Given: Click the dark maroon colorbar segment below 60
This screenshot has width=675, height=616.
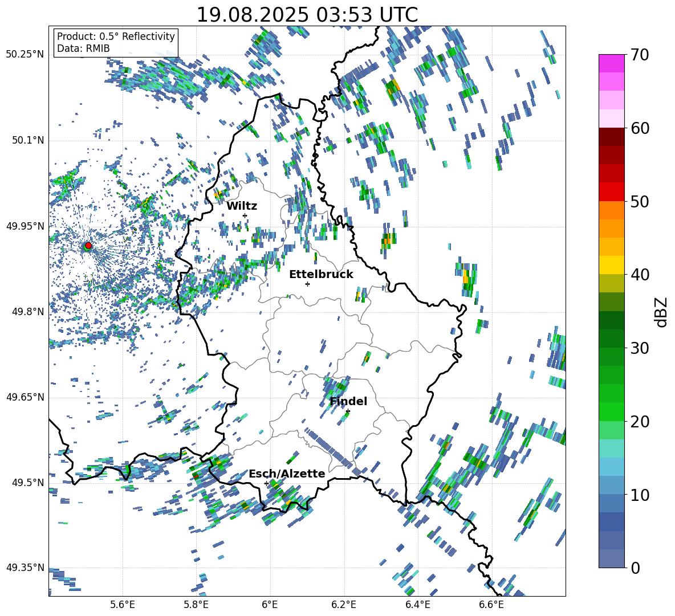Looking at the screenshot, I should pyautogui.click(x=611, y=137).
